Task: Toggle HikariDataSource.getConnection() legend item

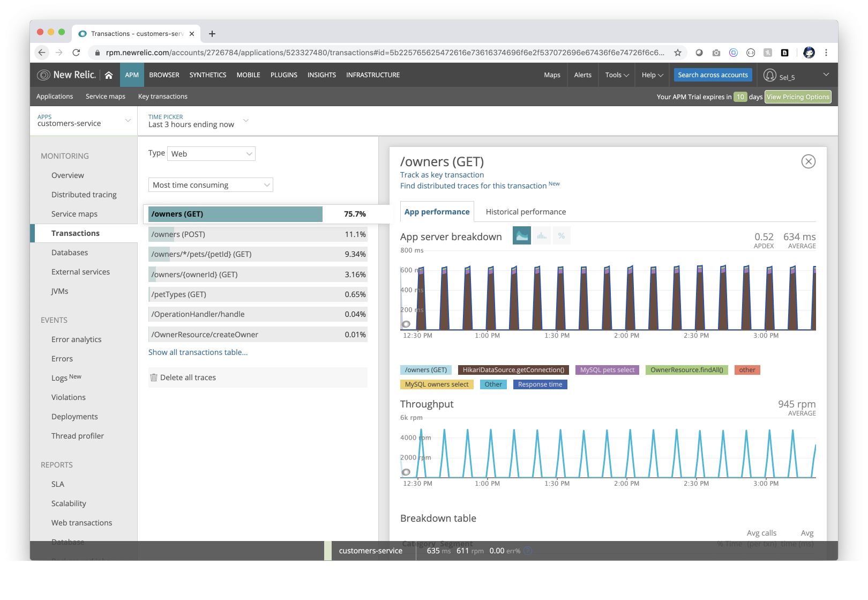Action: pos(513,370)
